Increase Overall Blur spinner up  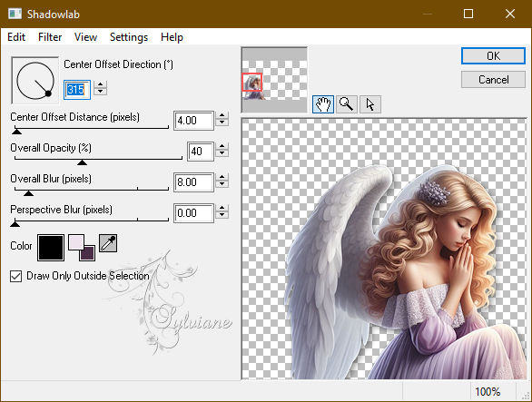click(222, 178)
